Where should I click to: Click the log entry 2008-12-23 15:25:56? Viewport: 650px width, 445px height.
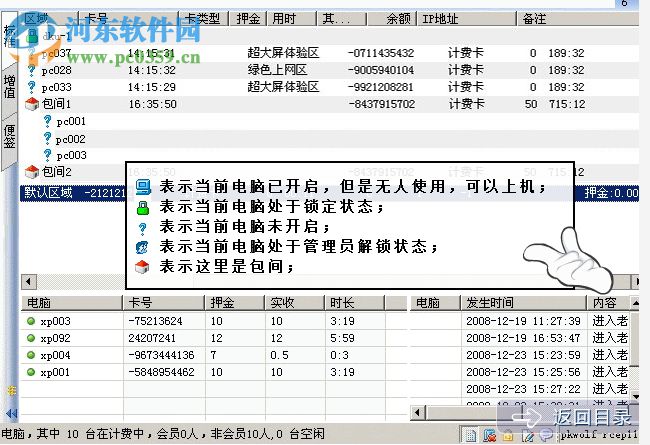click(523, 372)
